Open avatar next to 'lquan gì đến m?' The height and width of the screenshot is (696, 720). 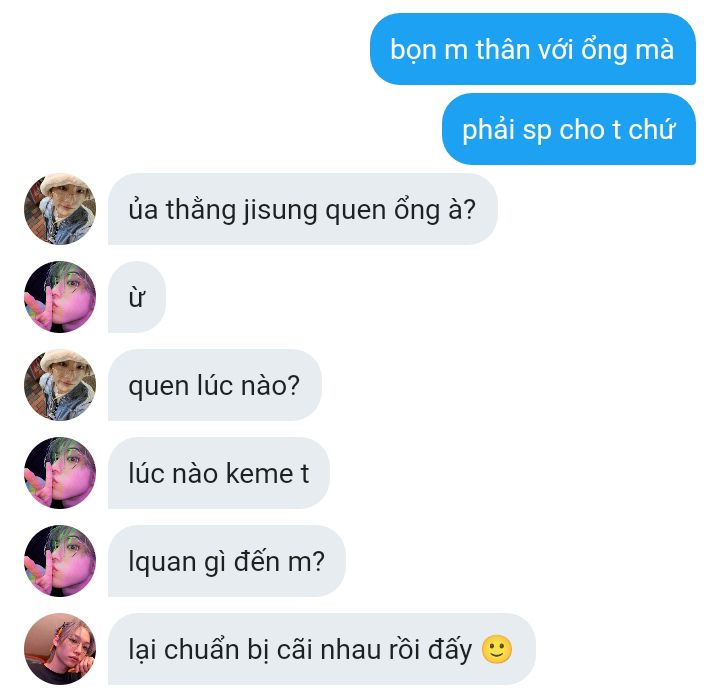point(60,561)
